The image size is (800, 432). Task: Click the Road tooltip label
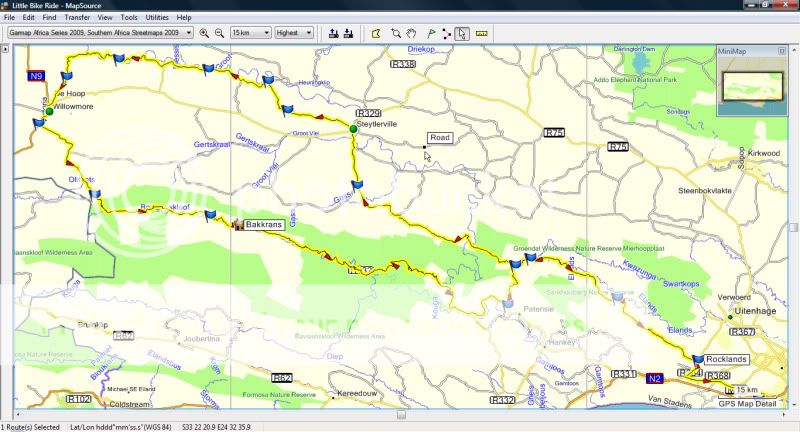(x=440, y=137)
